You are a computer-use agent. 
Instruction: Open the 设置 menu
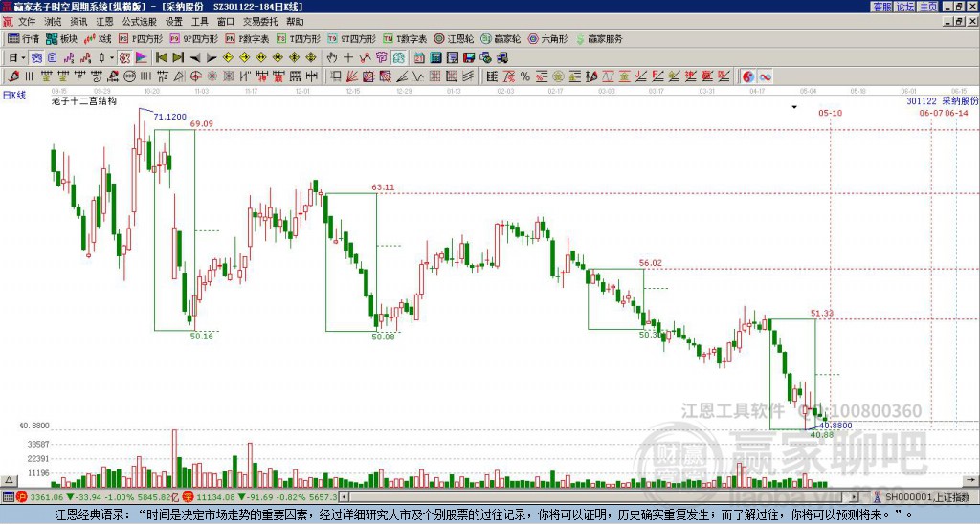tap(174, 22)
